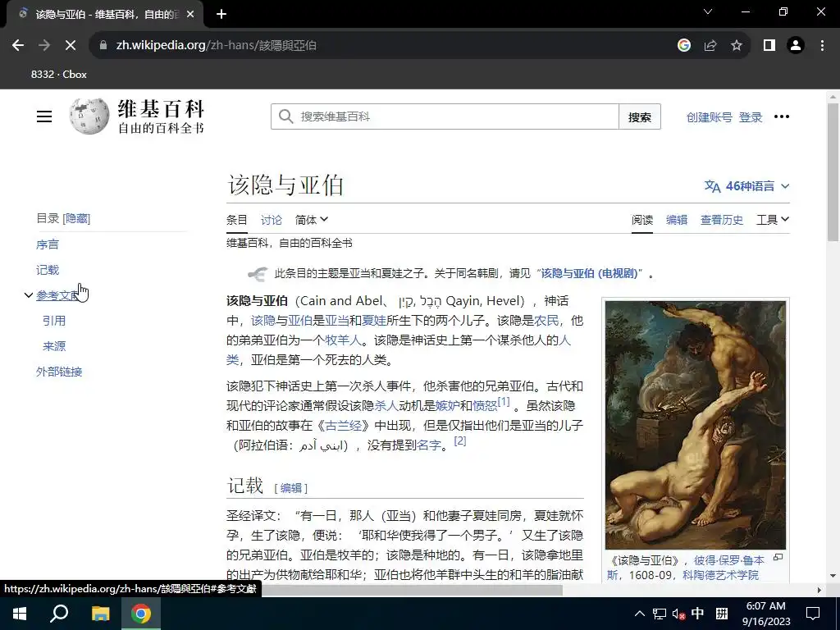840x630 pixels.
Task: Click the Wikipedia globe logo
Action: pyautogui.click(x=89, y=116)
